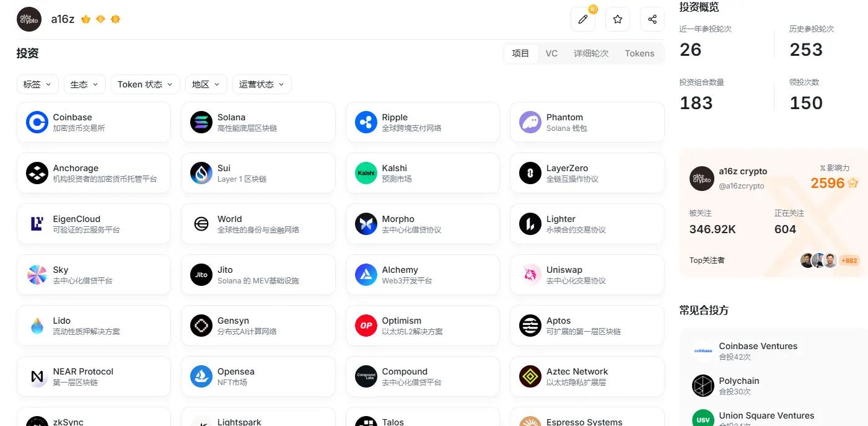Click the Lighter logo icon

(x=530, y=224)
